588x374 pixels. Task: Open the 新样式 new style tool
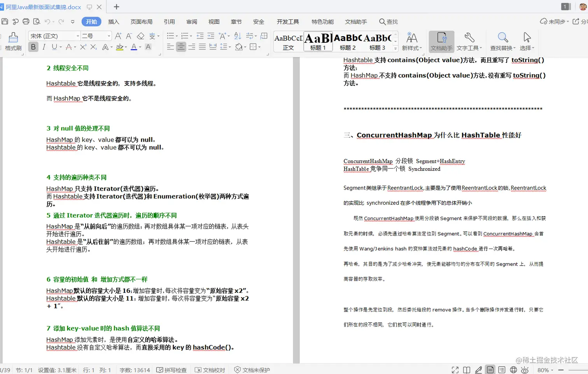tap(412, 42)
